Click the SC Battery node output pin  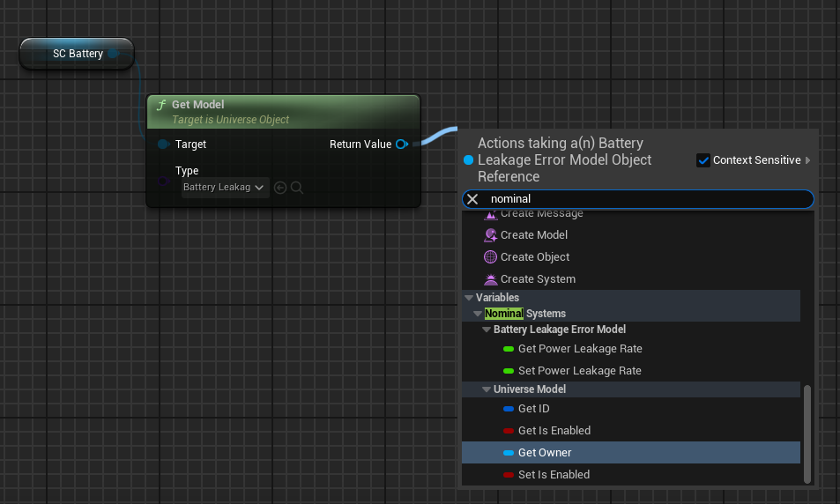[x=115, y=54]
